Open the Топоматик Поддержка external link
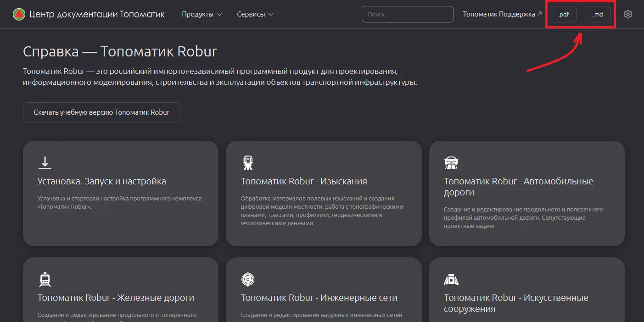 502,14
